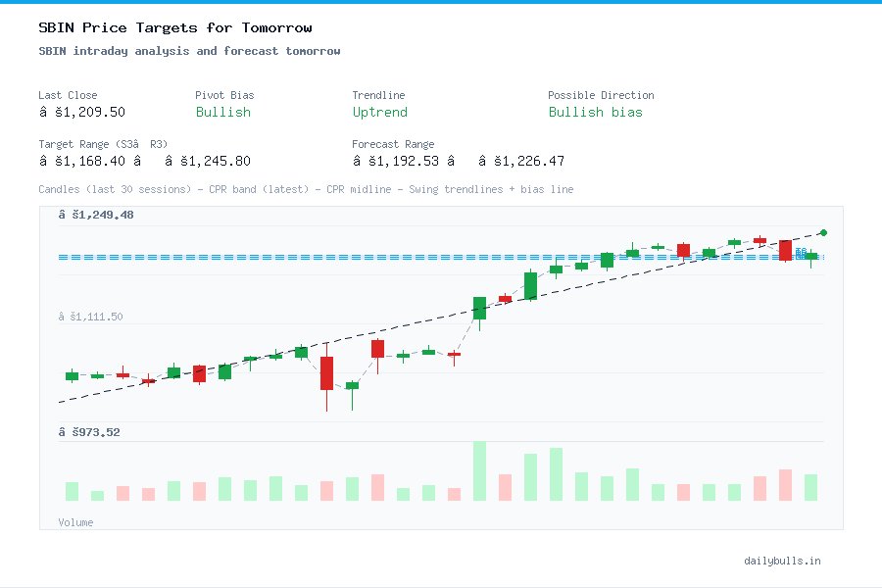Select the green forecast dot marker
This screenshot has height=588, width=882.
pos(823,233)
